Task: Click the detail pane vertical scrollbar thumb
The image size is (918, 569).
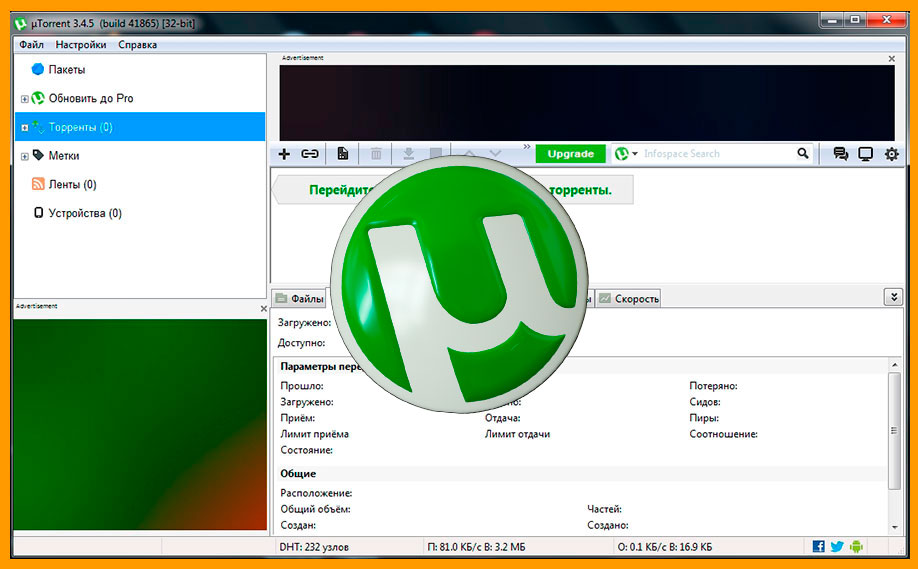Action: [894, 430]
